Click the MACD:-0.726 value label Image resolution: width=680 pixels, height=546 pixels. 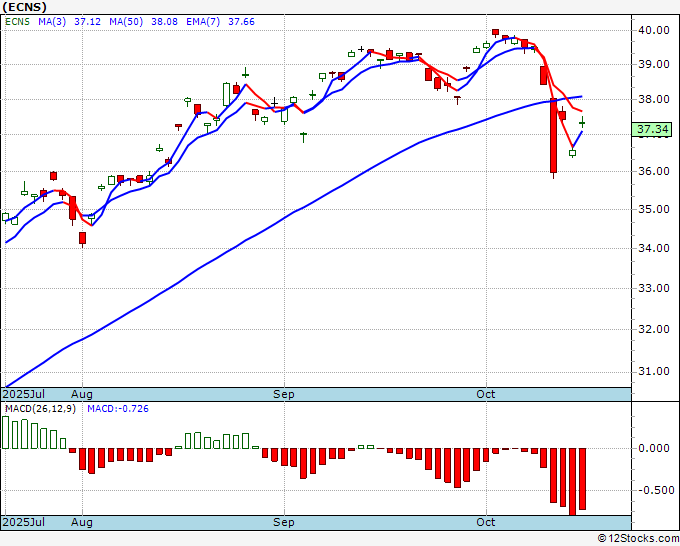(118, 409)
